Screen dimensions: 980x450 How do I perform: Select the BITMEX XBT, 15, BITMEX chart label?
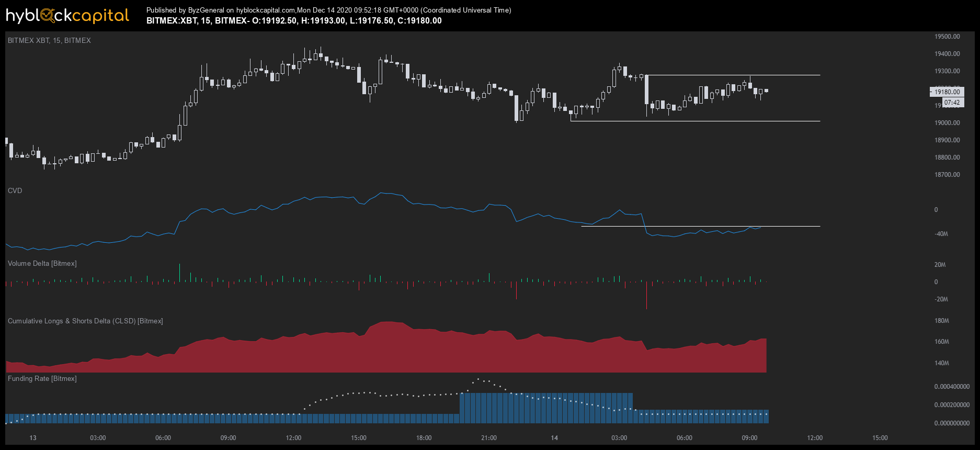click(x=49, y=40)
